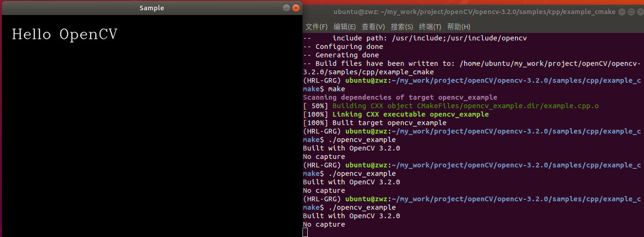Click "Scanning dependencies of target opencv_example"
Image resolution: width=644 pixels, height=237 pixels.
(x=400, y=97)
